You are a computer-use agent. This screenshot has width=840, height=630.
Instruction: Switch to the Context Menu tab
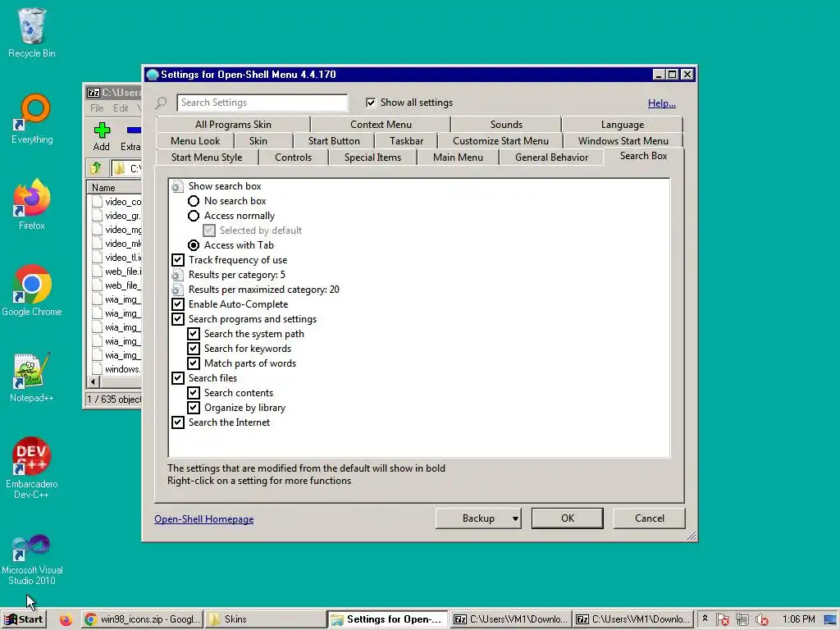pyautogui.click(x=381, y=125)
